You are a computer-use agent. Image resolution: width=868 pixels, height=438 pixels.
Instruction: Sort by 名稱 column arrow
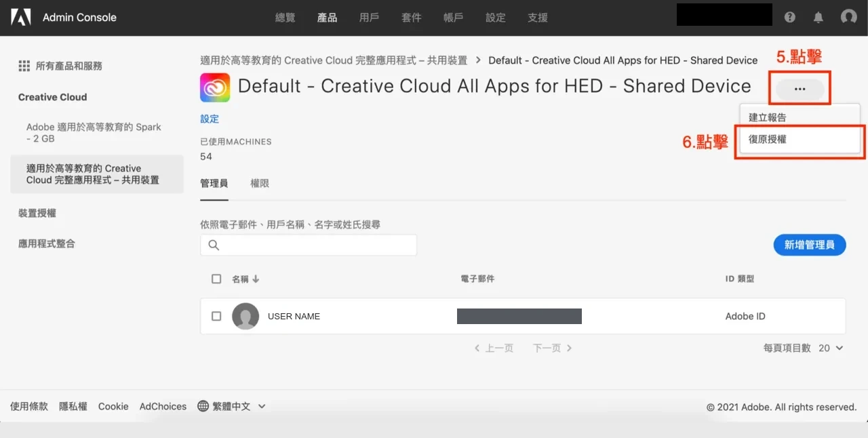[x=256, y=279]
